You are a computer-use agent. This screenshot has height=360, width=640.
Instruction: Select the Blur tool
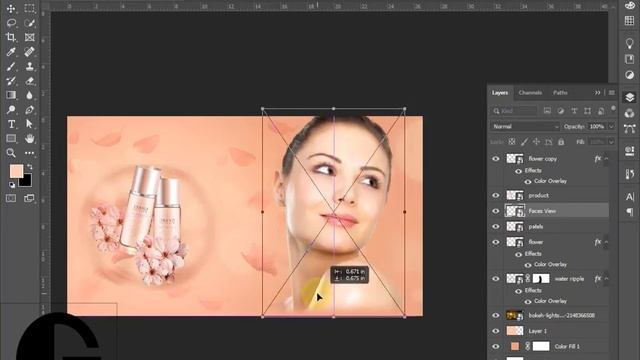pyautogui.click(x=29, y=95)
